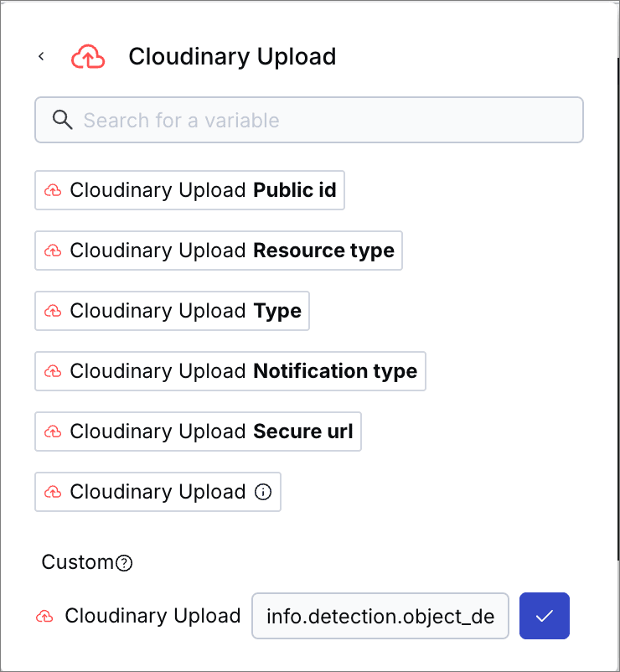
Task: Select the Cloudinary Upload Public id variable
Action: point(189,190)
